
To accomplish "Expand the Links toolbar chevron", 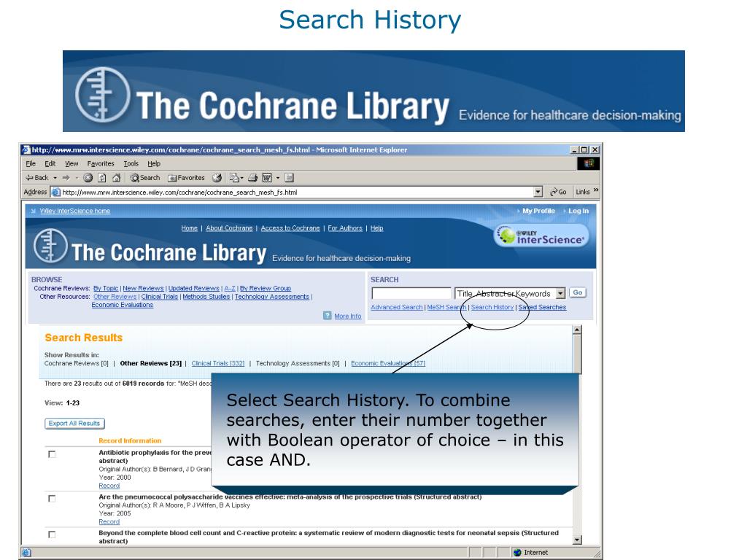I will pyautogui.click(x=596, y=190).
